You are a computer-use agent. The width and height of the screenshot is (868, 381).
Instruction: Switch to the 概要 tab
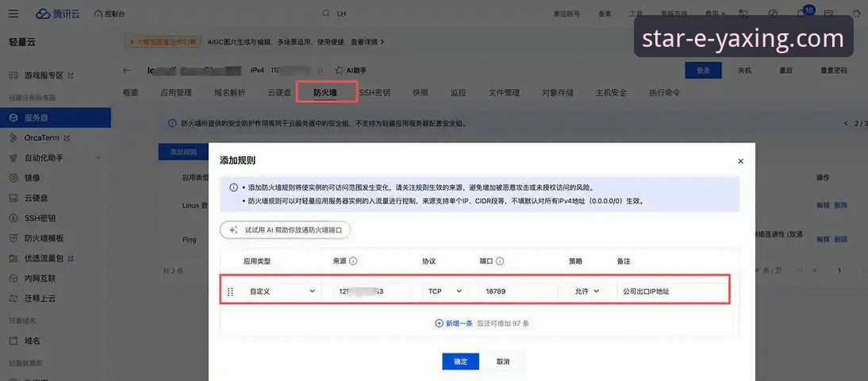pos(130,93)
